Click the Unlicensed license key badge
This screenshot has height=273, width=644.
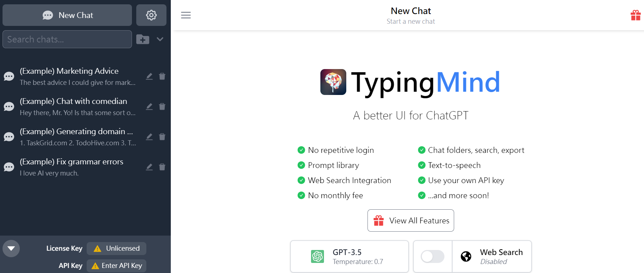click(117, 249)
